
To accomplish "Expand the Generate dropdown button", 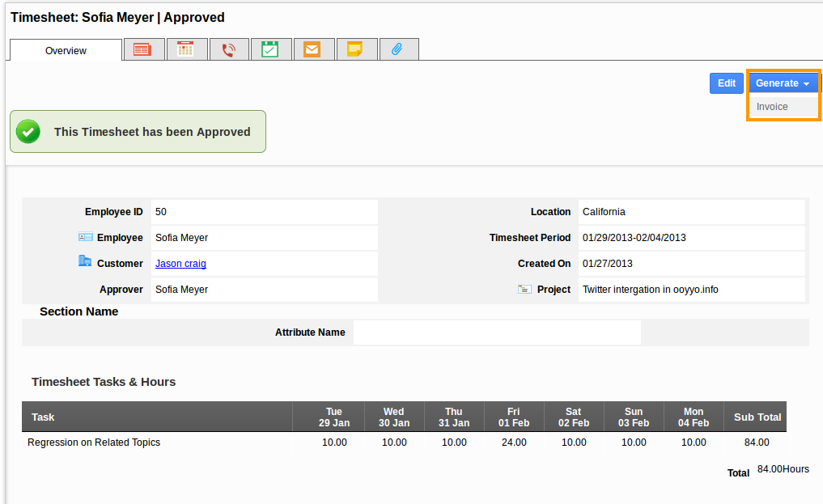I will click(x=783, y=83).
